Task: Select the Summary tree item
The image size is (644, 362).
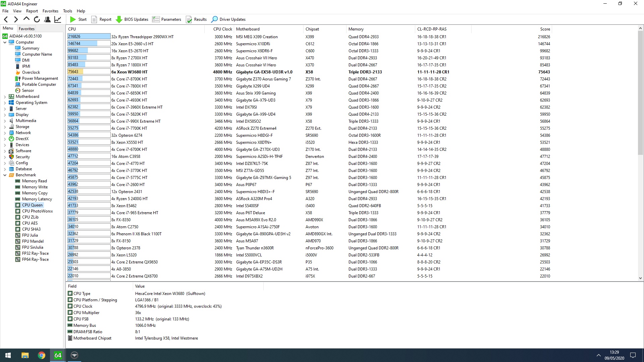Action: click(31, 48)
